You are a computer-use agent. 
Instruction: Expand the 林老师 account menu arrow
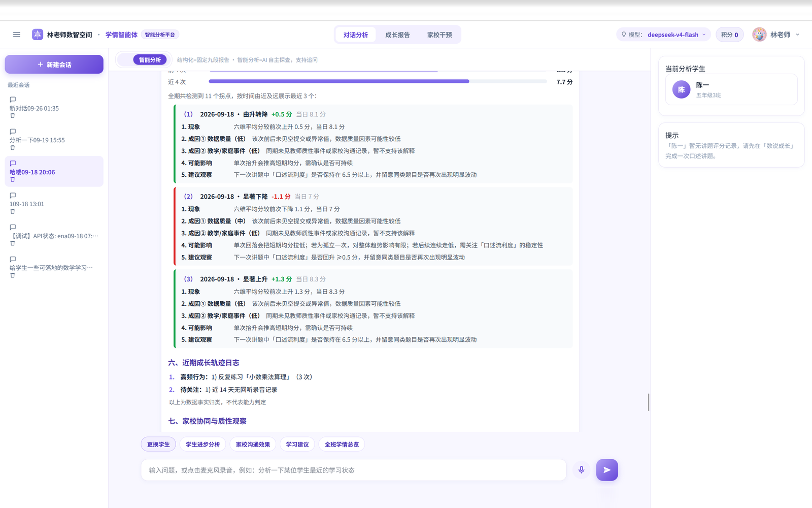pyautogui.click(x=798, y=35)
